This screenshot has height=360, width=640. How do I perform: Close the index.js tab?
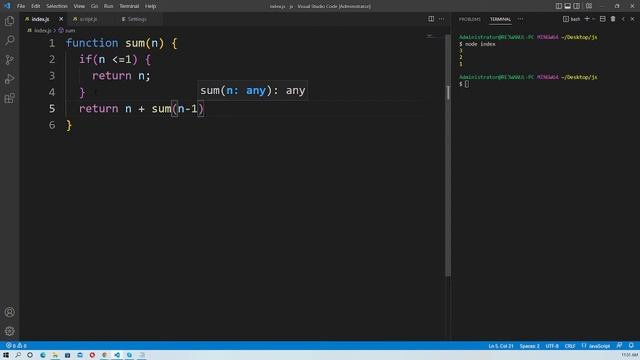pyautogui.click(x=61, y=19)
